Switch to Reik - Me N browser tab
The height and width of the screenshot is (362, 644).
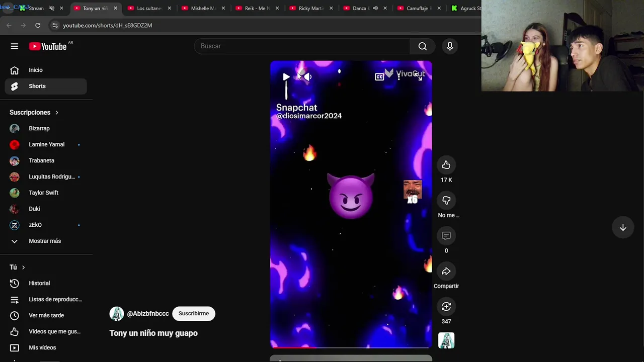257,9
